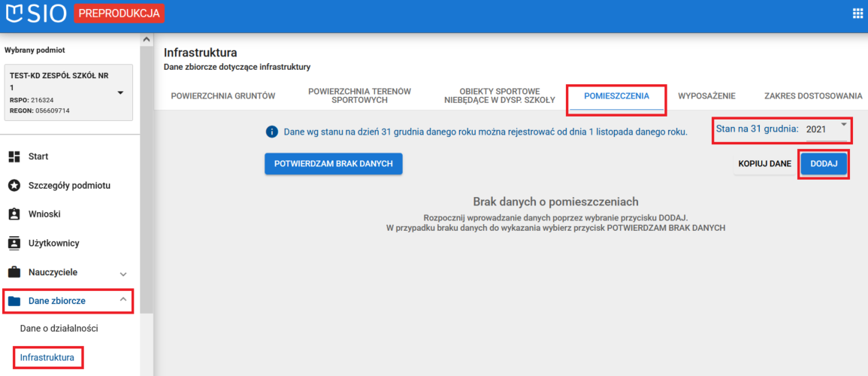Click the PREPRODUKCJA badge

click(x=119, y=14)
